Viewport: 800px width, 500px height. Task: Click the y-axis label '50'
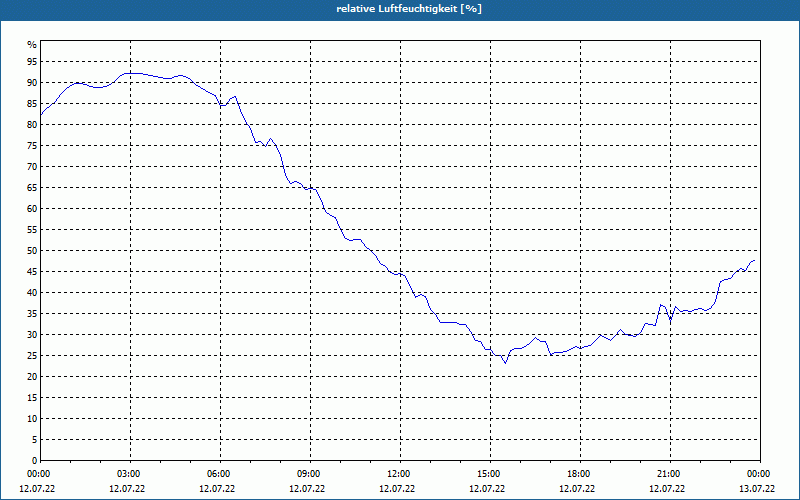(32, 251)
